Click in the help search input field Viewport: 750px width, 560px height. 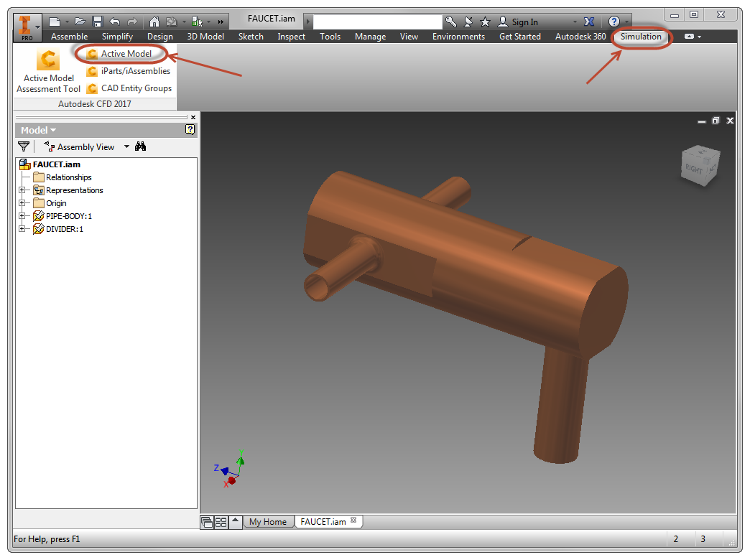click(x=377, y=22)
